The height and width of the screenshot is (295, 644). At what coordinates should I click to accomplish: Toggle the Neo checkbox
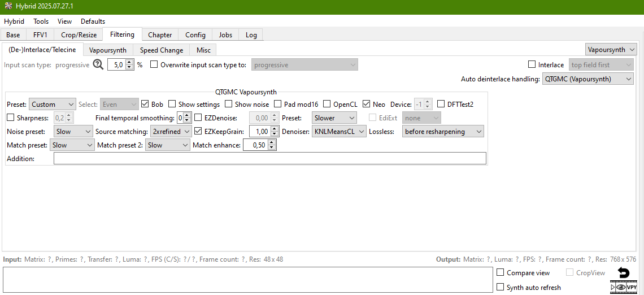(x=366, y=104)
